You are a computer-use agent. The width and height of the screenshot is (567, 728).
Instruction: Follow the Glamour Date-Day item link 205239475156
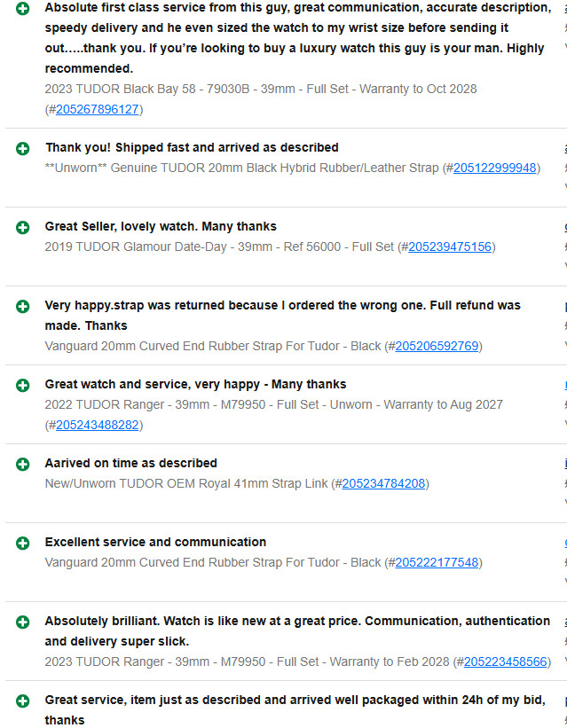click(450, 247)
